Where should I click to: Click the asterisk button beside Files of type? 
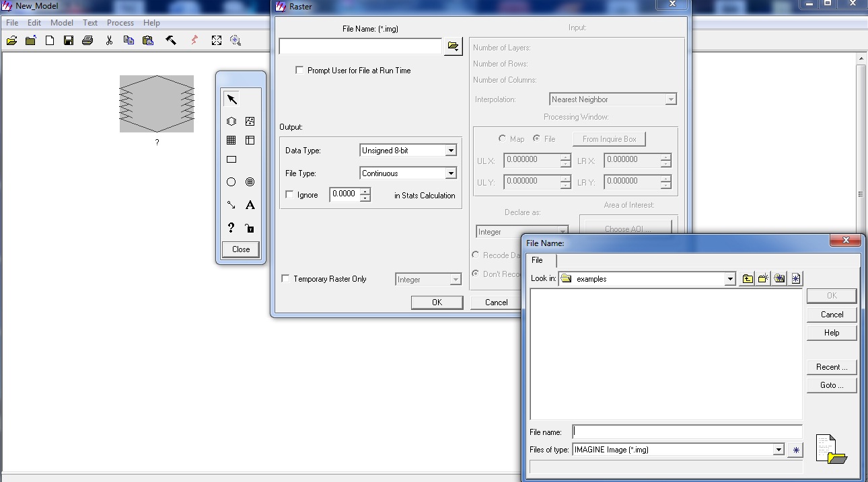(795, 450)
